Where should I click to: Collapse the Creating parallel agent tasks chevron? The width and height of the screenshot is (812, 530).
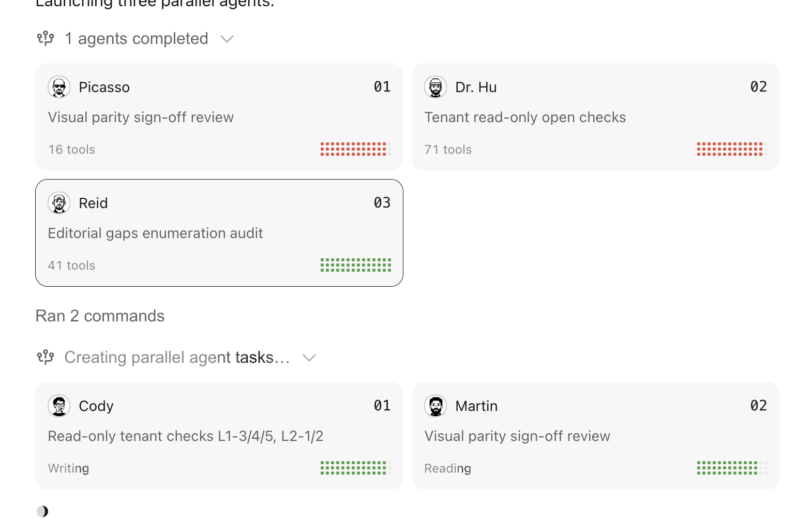[x=309, y=358]
